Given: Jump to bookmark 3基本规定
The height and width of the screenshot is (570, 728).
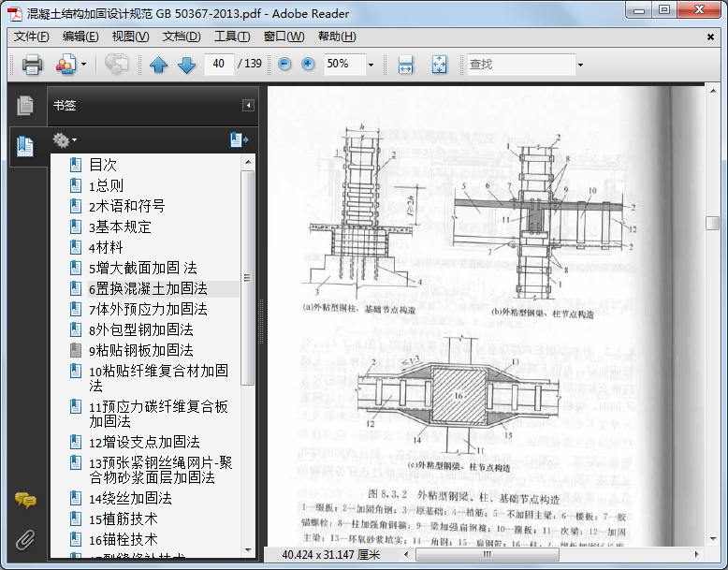Looking at the screenshot, I should point(120,227).
